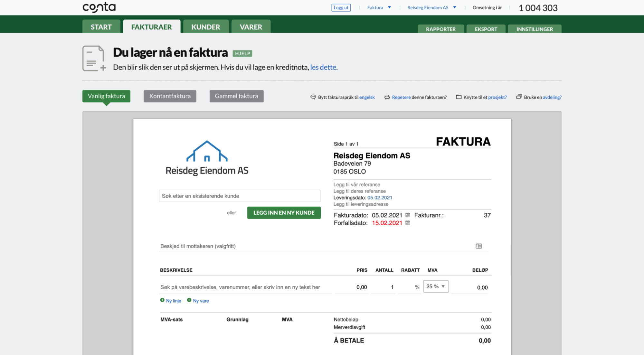Open calendar icon next to Forfallsdato

[408, 223]
